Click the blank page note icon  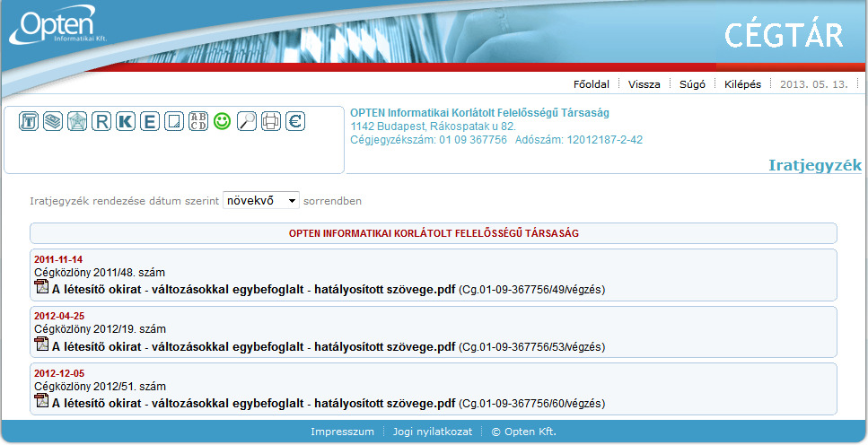174,121
